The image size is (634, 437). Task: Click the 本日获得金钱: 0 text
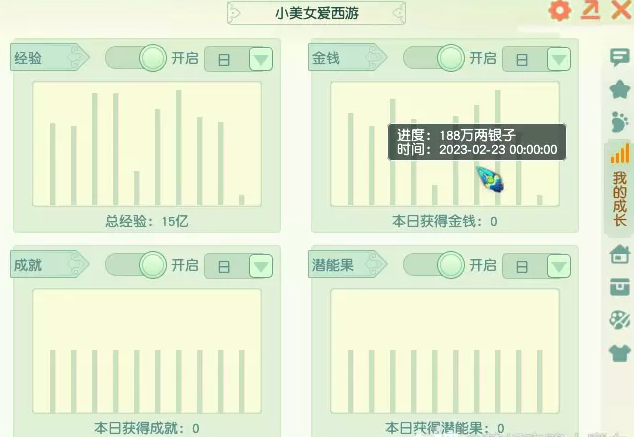444,221
